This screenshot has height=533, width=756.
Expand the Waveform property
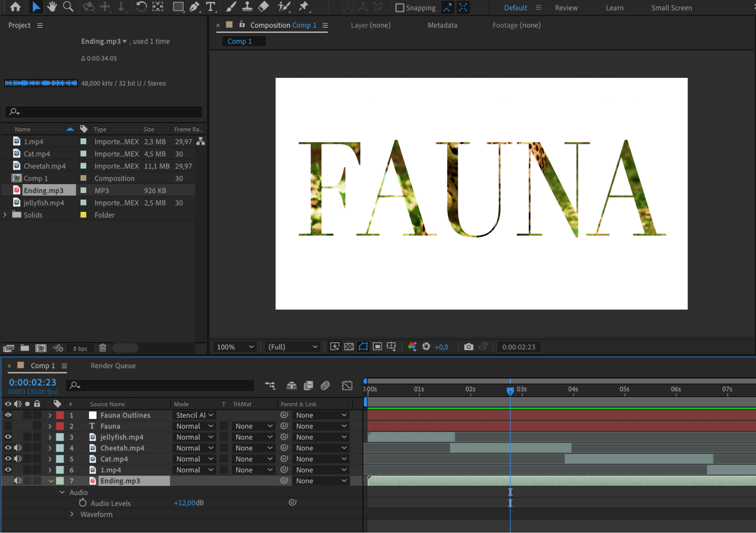(x=72, y=514)
